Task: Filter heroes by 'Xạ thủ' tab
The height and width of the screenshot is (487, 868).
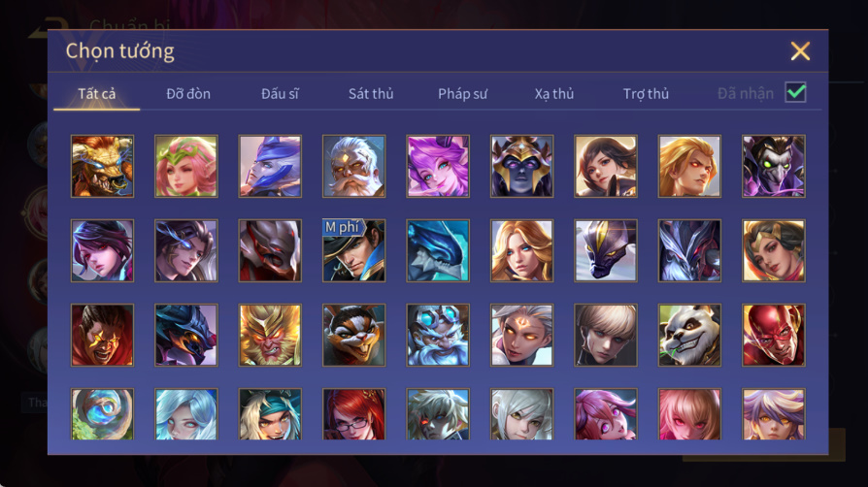Action: (554, 93)
